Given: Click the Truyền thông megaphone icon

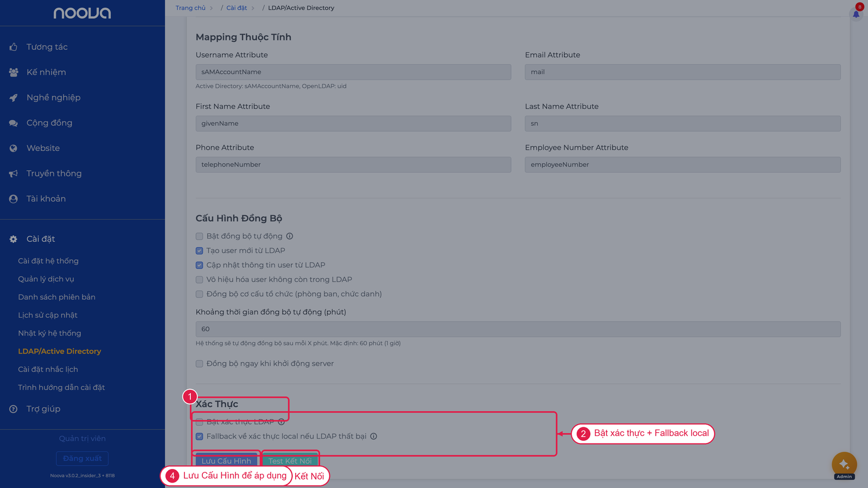Looking at the screenshot, I should tap(14, 174).
